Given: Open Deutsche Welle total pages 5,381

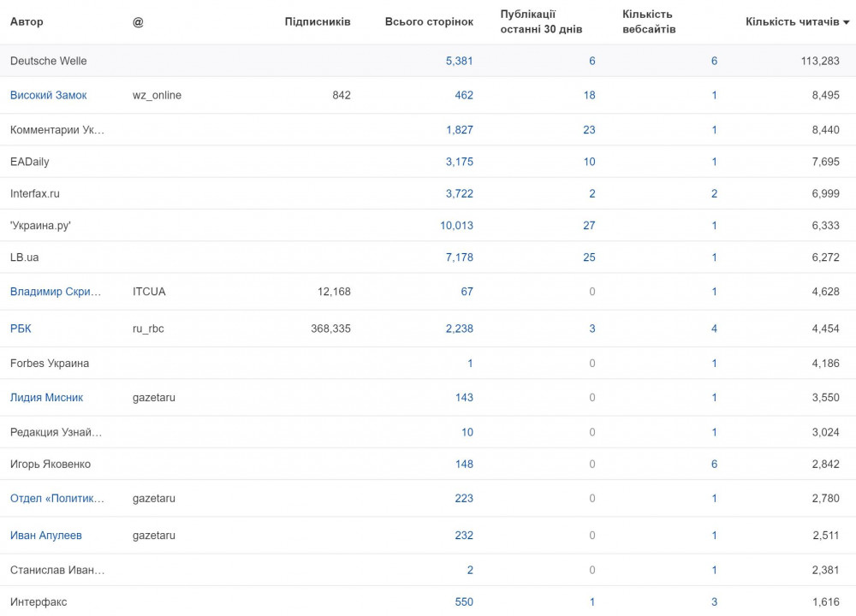Looking at the screenshot, I should coord(459,61).
